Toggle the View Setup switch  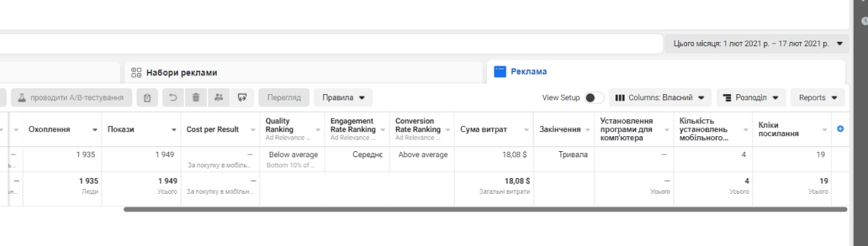(594, 98)
